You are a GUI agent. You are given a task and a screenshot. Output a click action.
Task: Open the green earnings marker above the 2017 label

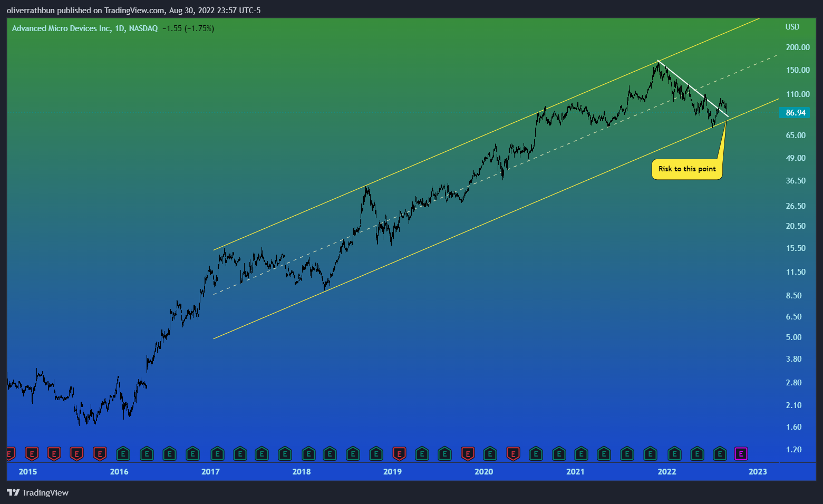pos(217,453)
